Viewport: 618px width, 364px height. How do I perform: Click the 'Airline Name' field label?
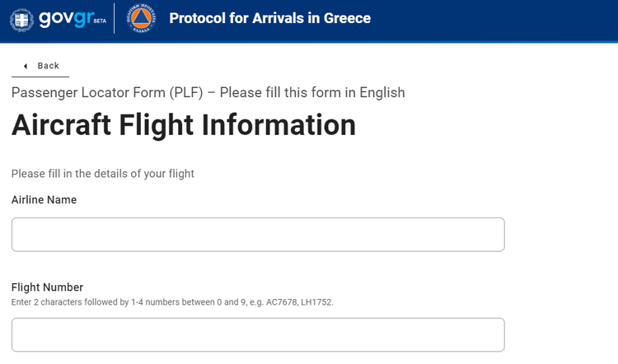[x=44, y=200]
